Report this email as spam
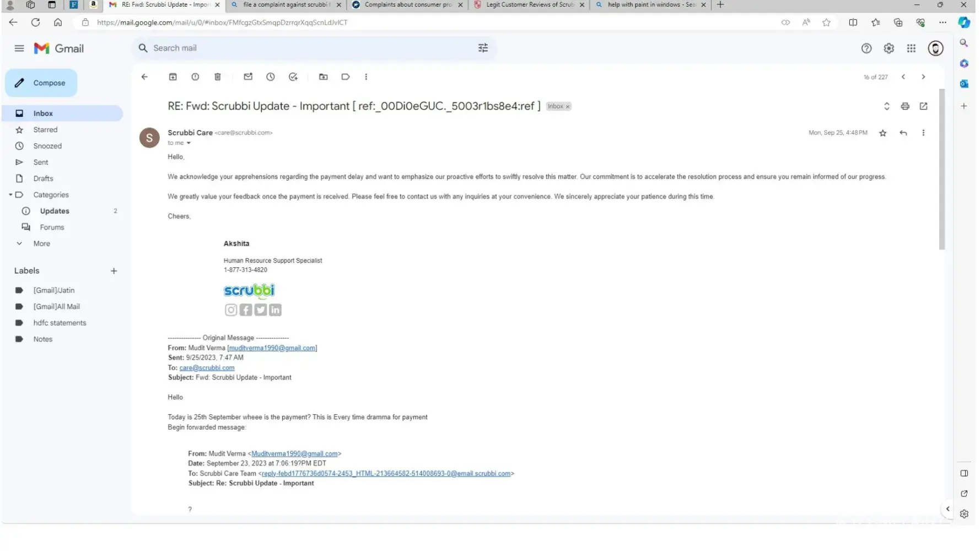 [195, 77]
